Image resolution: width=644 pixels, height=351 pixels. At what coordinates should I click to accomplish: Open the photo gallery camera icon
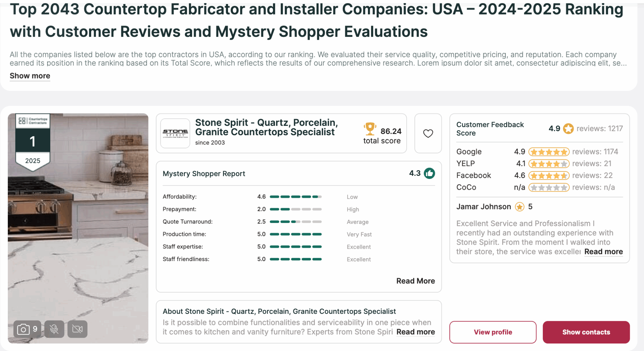27,329
